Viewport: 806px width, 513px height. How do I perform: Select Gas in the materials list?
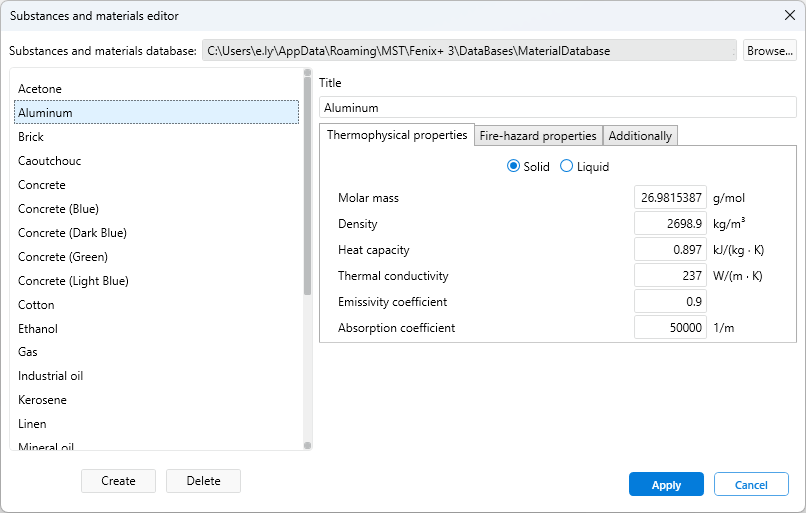[x=156, y=352]
